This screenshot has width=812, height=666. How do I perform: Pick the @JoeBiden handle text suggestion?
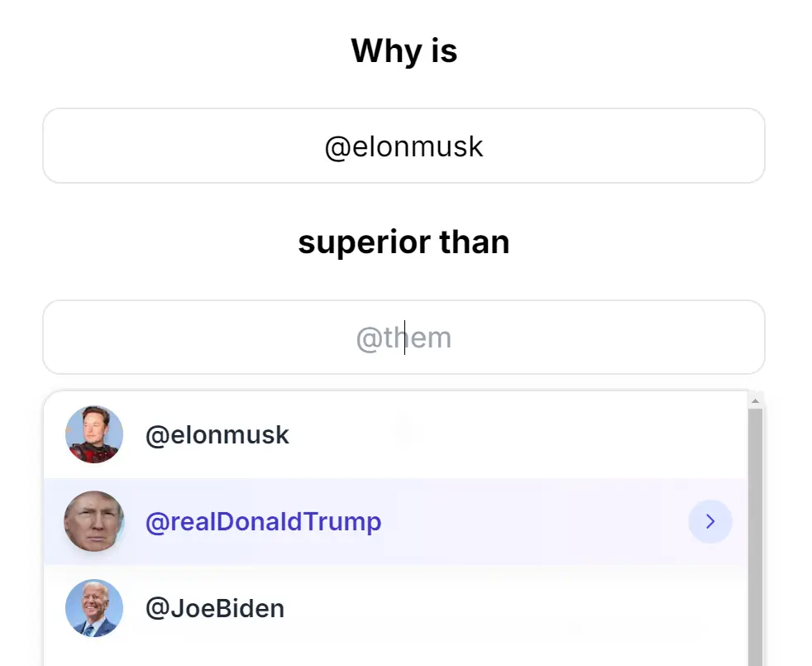tap(215, 609)
